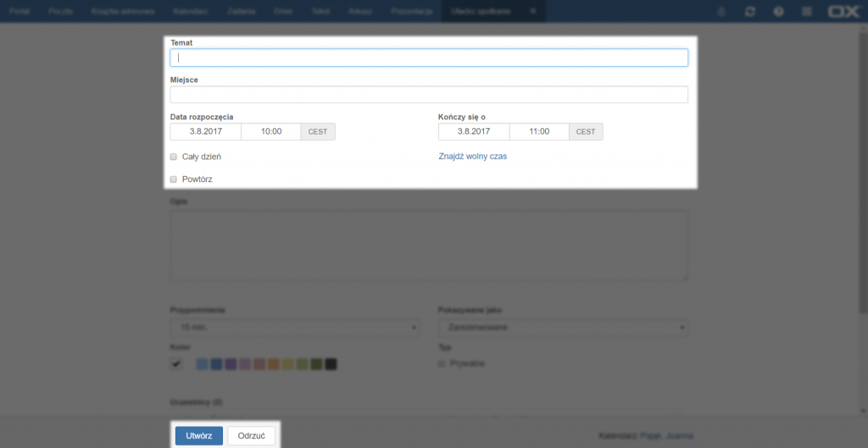Click the Utwórz button

(198, 435)
